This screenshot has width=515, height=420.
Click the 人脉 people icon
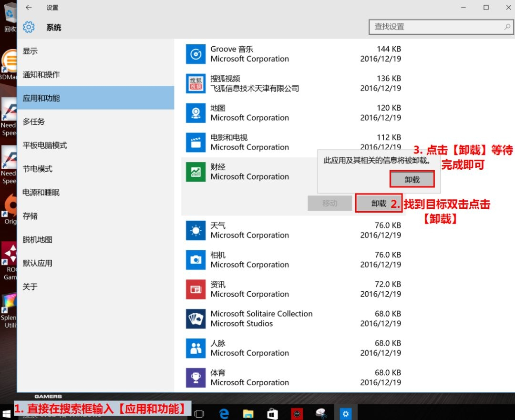tap(196, 348)
